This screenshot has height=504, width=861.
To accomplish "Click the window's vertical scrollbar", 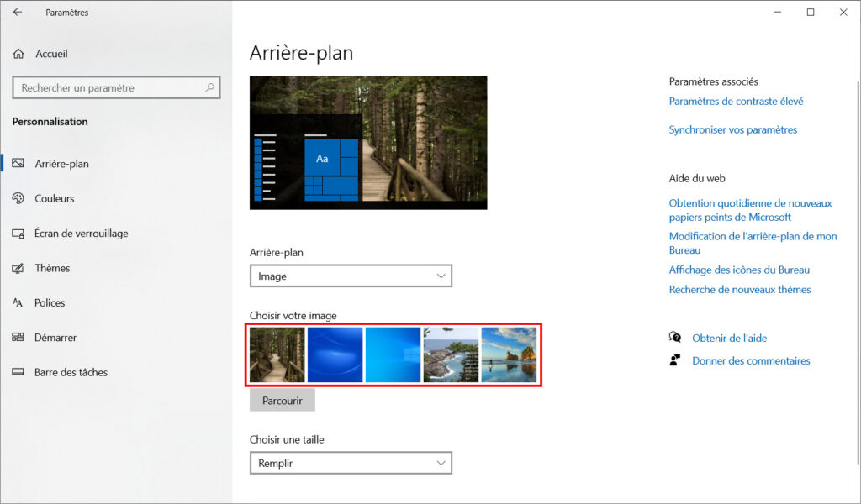I will pos(858,271).
